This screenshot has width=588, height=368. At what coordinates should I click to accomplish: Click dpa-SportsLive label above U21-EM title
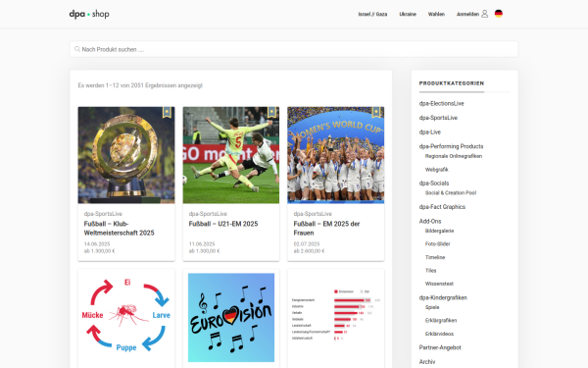click(208, 214)
